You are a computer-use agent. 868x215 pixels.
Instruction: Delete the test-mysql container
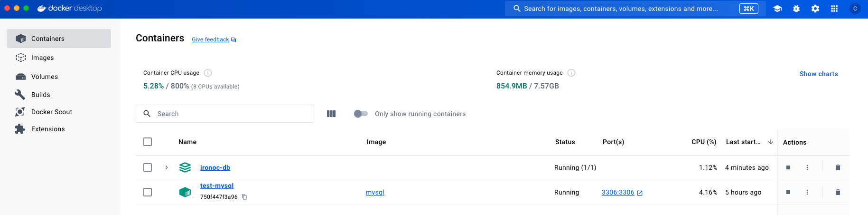point(838,192)
